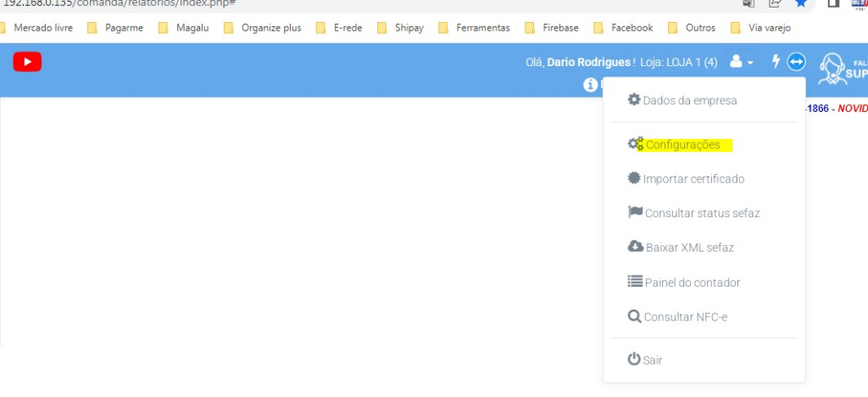Click the browser bookmark star icon

(x=800, y=3)
